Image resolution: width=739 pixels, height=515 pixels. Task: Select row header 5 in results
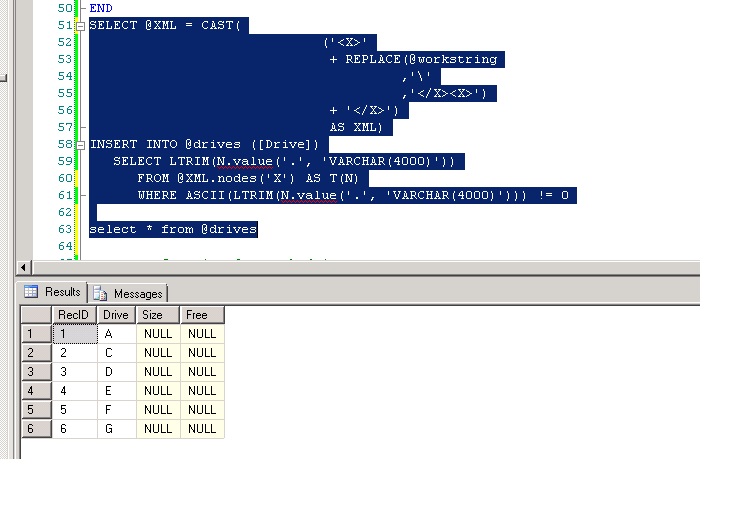click(36, 410)
